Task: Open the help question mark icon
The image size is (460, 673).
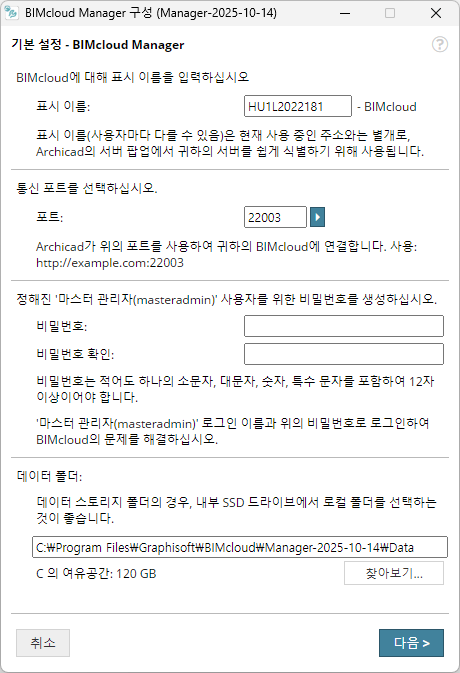Action: [440, 44]
